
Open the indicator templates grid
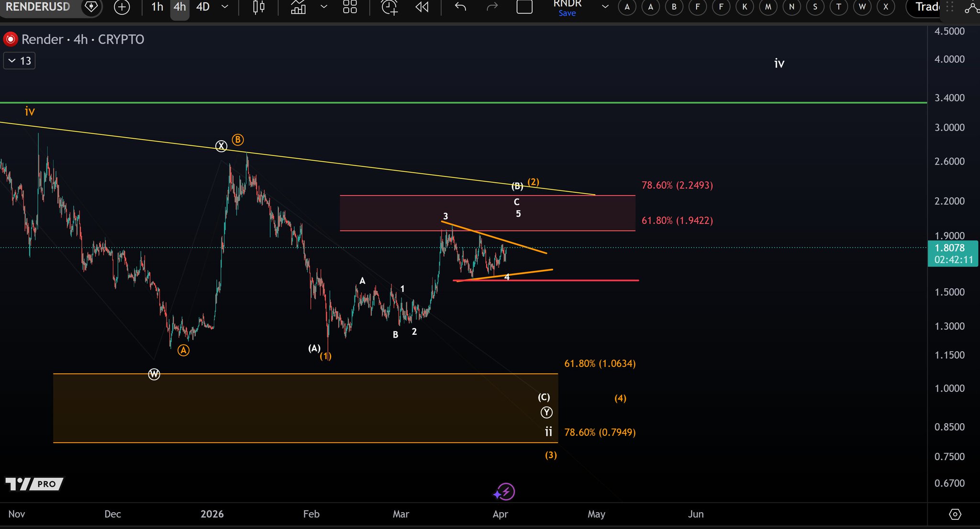click(350, 7)
